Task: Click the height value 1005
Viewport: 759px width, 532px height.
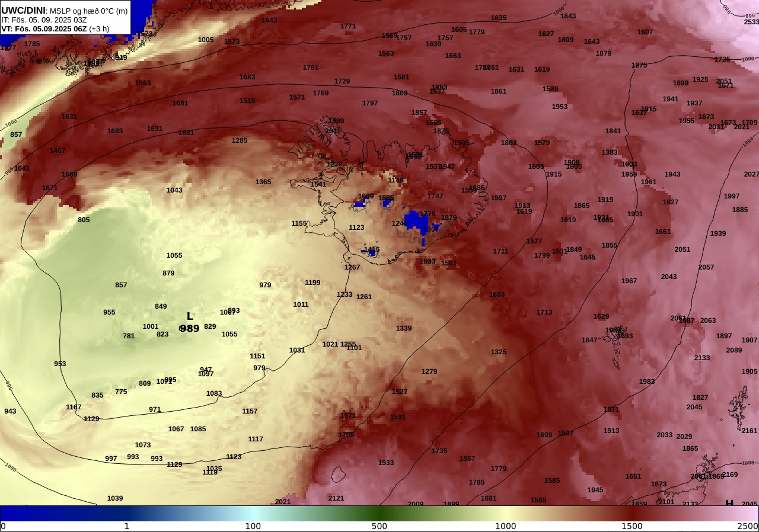Action: click(x=206, y=40)
